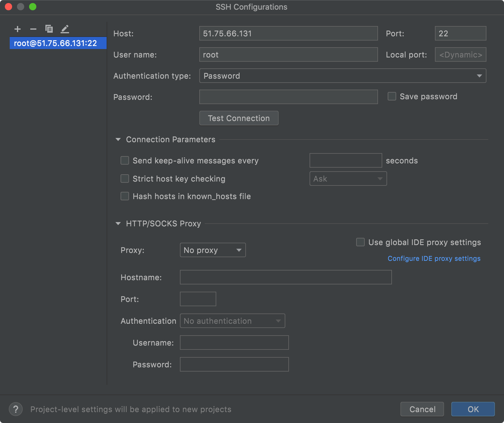
Task: Enable Strict host key checking
Action: point(124,179)
